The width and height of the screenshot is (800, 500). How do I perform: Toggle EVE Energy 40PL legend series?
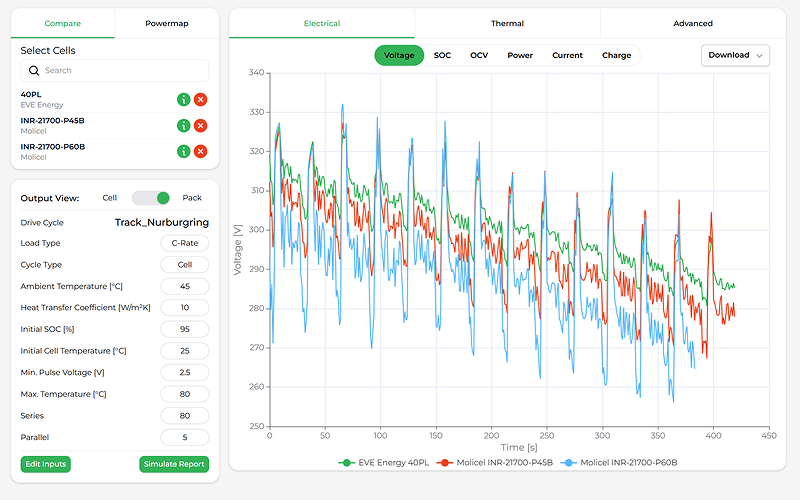[388, 463]
